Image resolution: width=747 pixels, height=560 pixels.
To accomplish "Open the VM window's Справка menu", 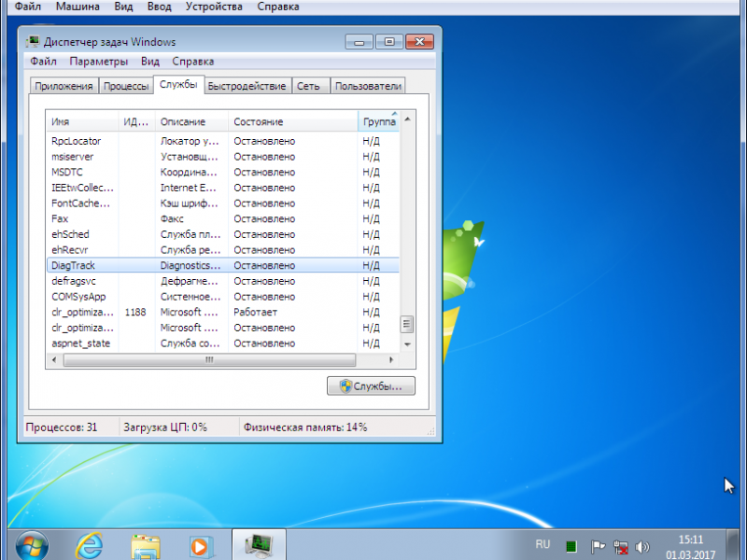I will [278, 7].
